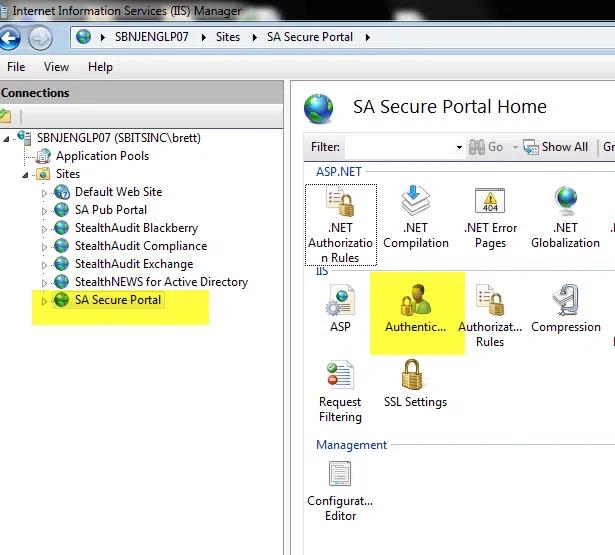Image resolution: width=615 pixels, height=555 pixels.
Task: Open Authorization Rules under IIS
Action: (x=490, y=316)
